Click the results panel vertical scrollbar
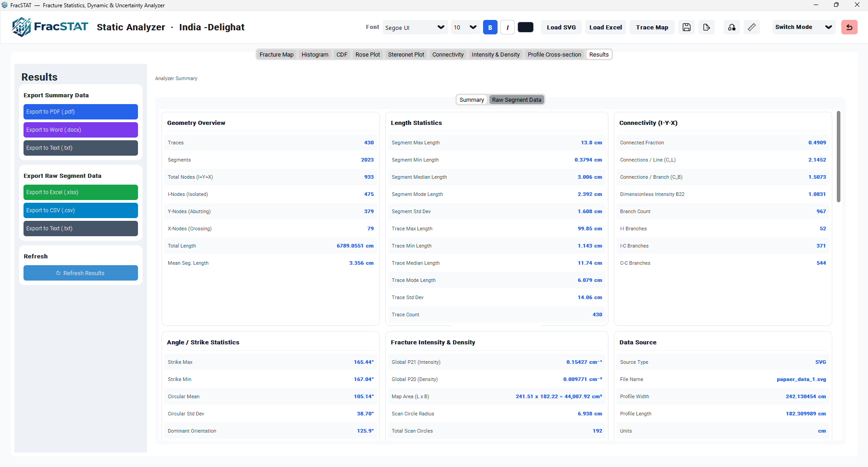The width and height of the screenshot is (868, 467). tap(838, 157)
